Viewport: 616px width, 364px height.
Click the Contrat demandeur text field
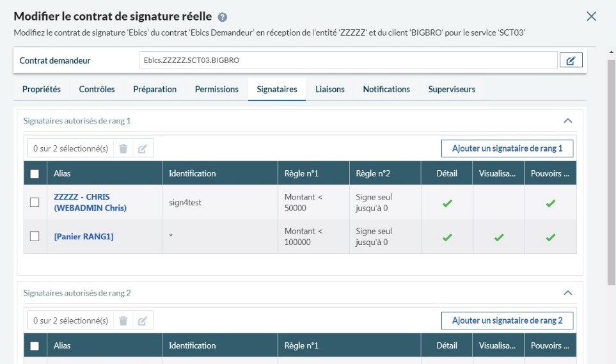[348, 61]
